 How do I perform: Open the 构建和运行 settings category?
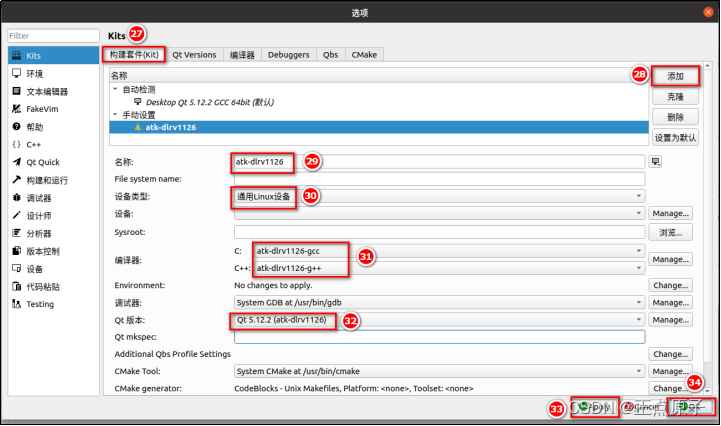coord(53,180)
